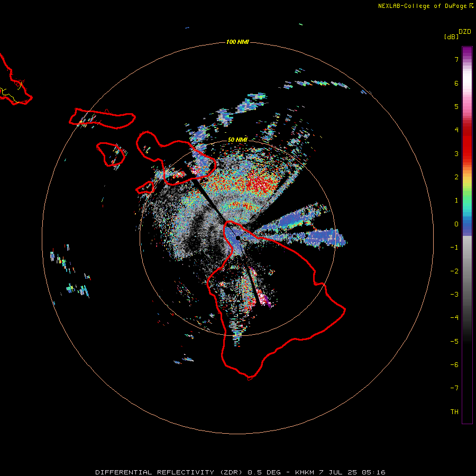Image resolution: width=476 pixels, height=476 pixels.
Task: Click the -2 value on the color scale
Action: (454, 271)
